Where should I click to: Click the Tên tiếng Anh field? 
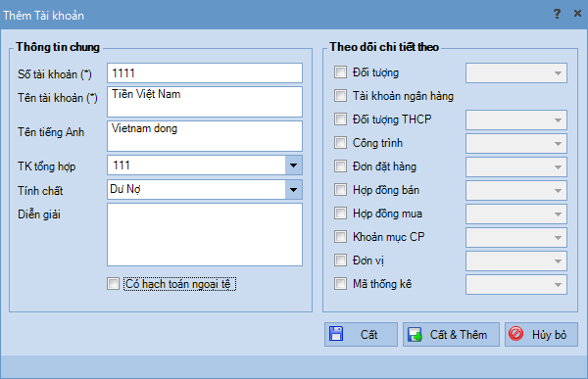tap(205, 136)
